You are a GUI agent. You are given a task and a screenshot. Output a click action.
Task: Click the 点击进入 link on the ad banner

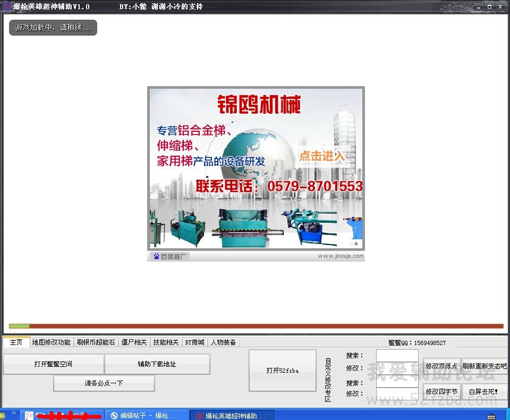point(322,156)
